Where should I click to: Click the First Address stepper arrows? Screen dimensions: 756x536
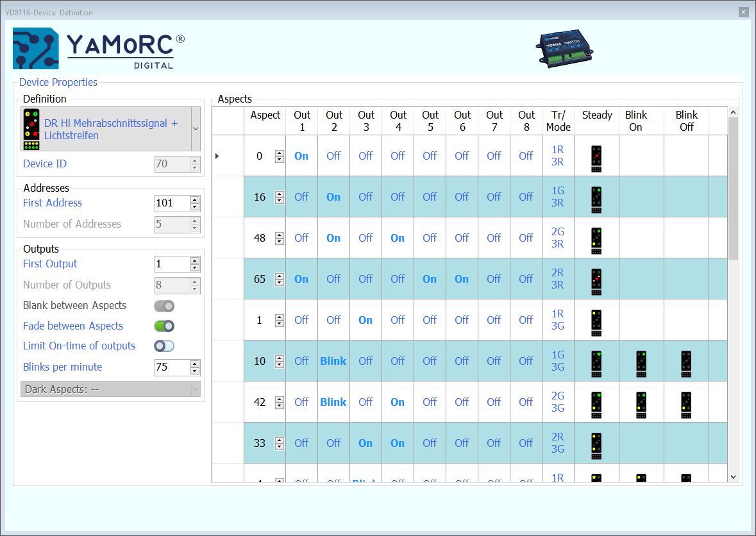pos(195,203)
